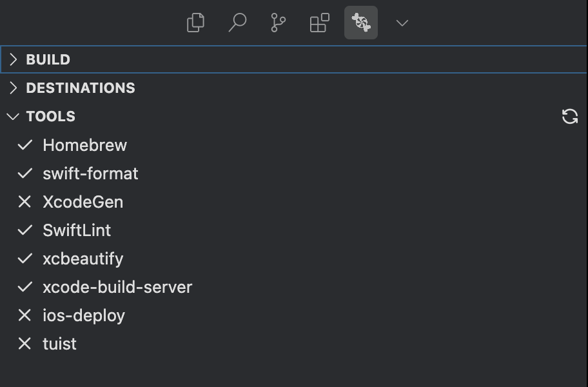588x387 pixels.
Task: Open the Source Control branch icon
Action: pyautogui.click(x=279, y=23)
